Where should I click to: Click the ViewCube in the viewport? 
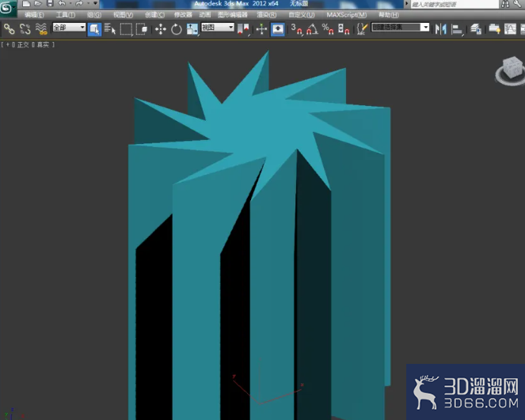(x=512, y=68)
